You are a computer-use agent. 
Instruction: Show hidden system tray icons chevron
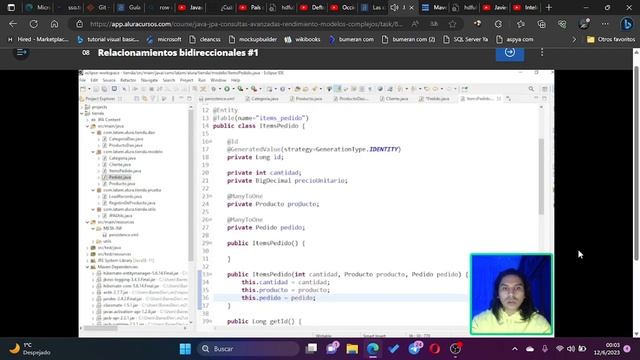pyautogui.click(x=514, y=349)
